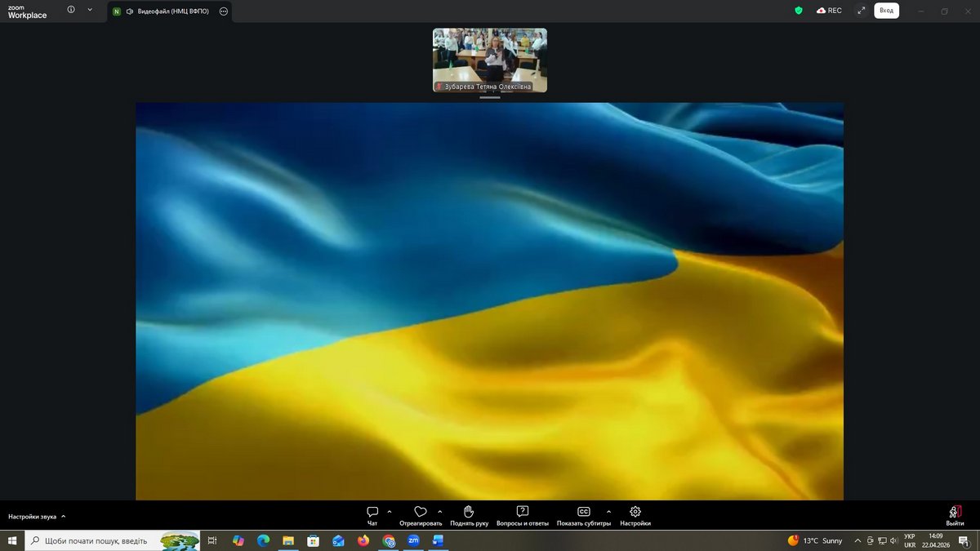Expand the reactions options chevron
Image resolution: width=980 pixels, height=551 pixels.
click(x=440, y=511)
